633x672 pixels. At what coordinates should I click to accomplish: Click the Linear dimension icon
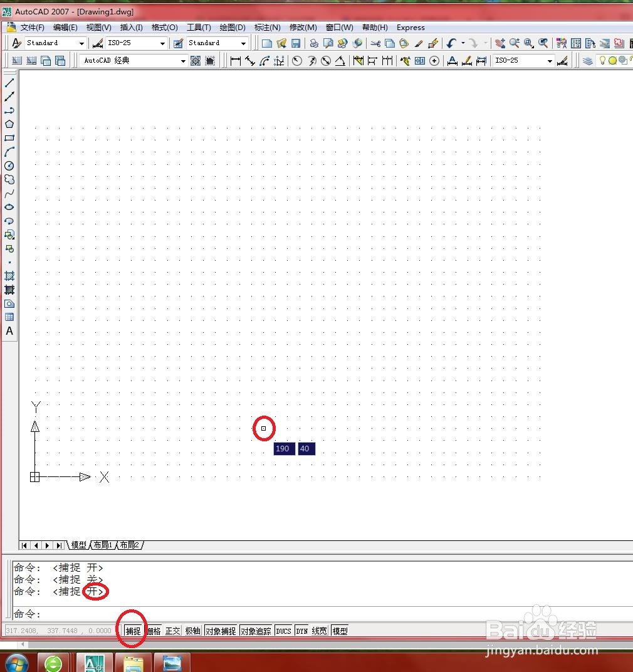(x=235, y=61)
